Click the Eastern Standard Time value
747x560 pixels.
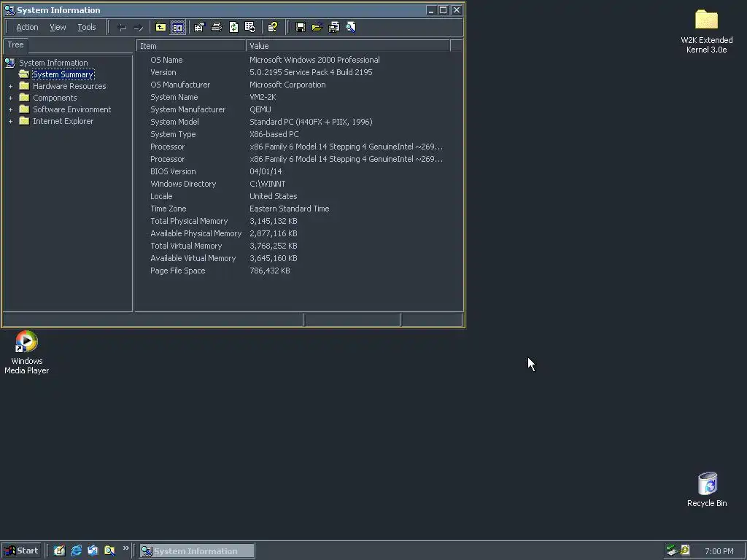click(x=289, y=209)
